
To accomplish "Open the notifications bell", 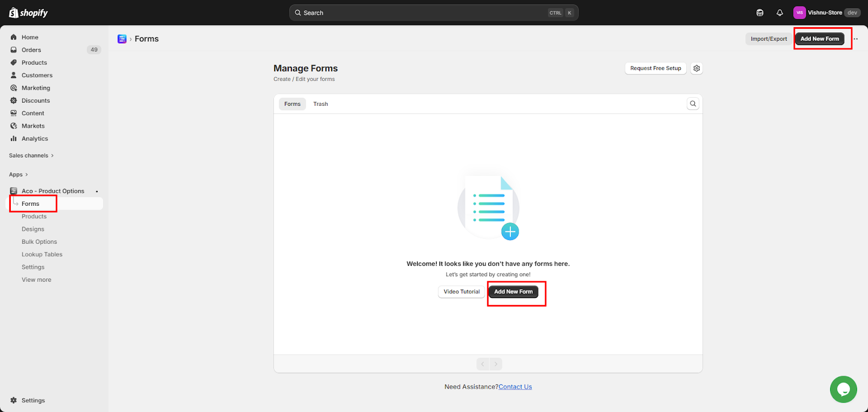I will click(780, 12).
